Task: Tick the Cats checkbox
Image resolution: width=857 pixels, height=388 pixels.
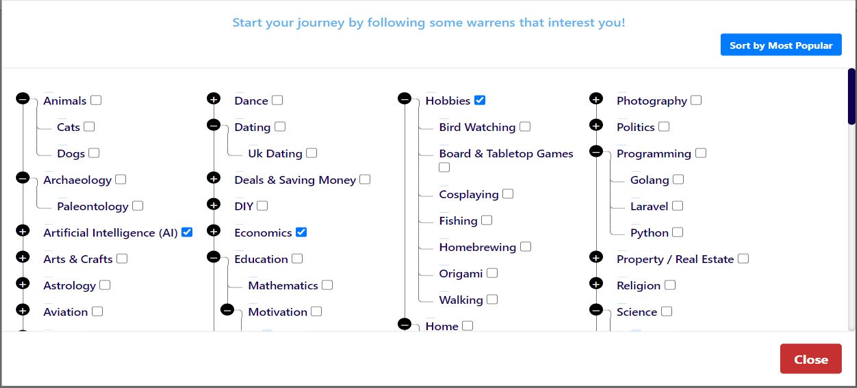Action: (x=90, y=127)
